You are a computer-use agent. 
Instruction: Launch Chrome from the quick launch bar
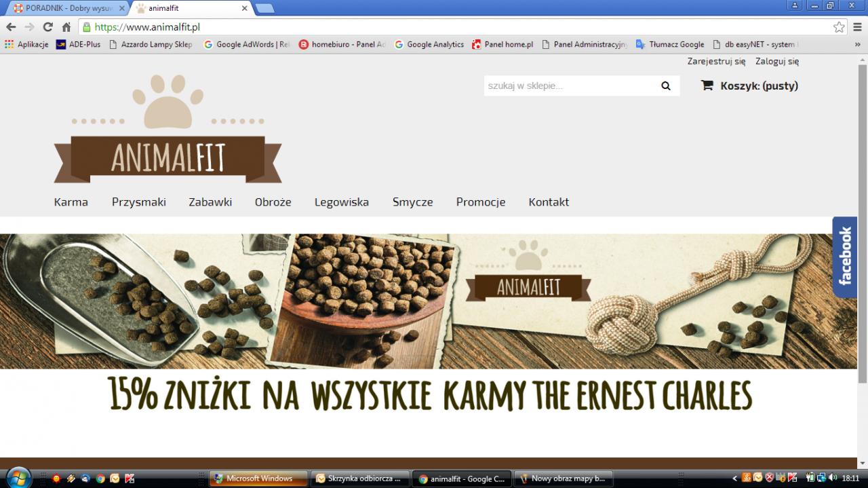[100, 478]
